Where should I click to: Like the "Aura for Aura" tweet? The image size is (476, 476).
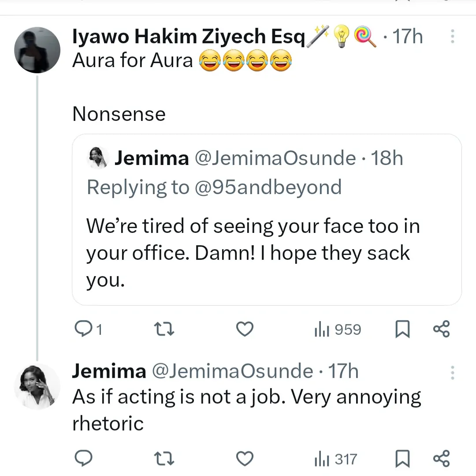click(x=245, y=330)
